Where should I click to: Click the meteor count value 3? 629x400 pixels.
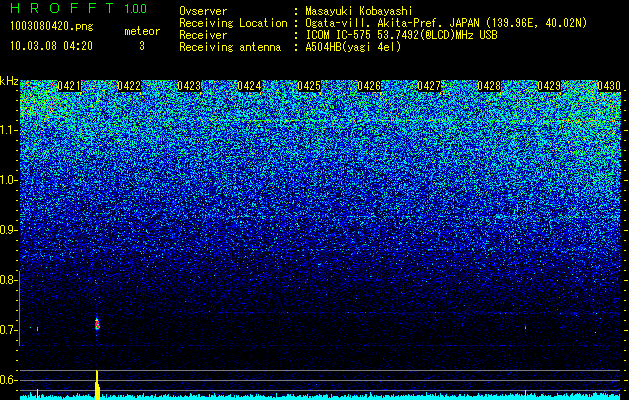click(x=142, y=46)
